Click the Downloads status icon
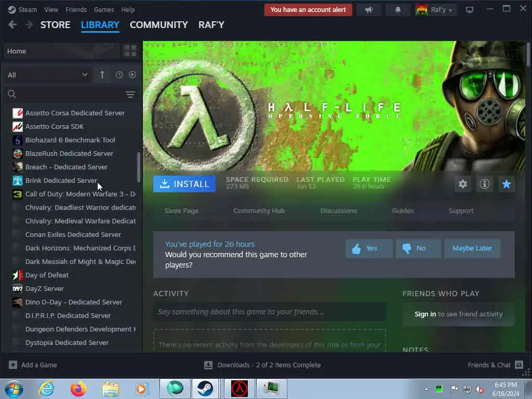The height and width of the screenshot is (399, 532). coord(208,365)
